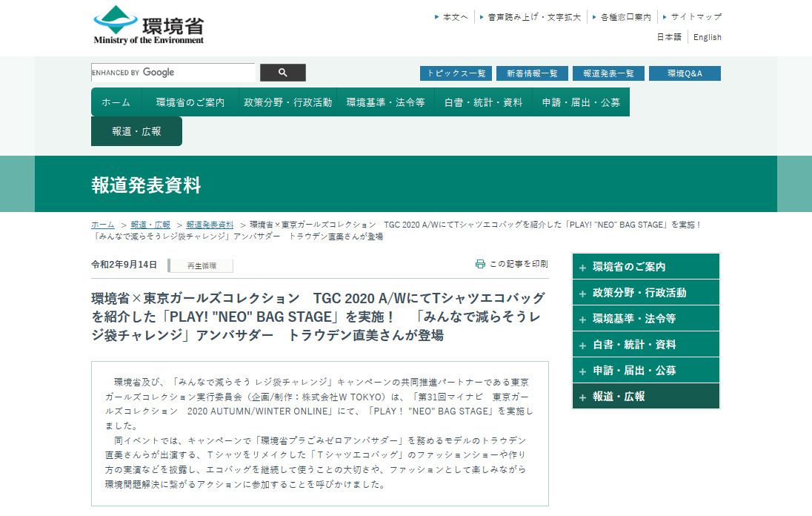Image resolution: width=812 pixels, height=516 pixels.
Task: Click the 音声読み上げ・文字拡大 link
Action: (533, 16)
